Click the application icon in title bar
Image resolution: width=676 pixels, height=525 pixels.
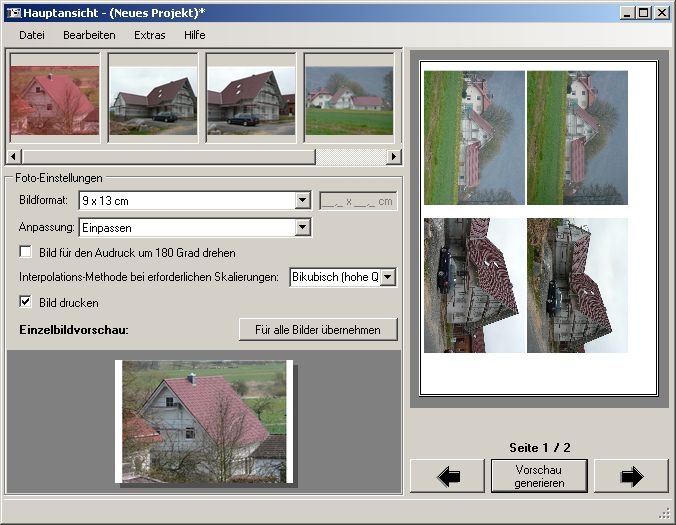coord(13,13)
